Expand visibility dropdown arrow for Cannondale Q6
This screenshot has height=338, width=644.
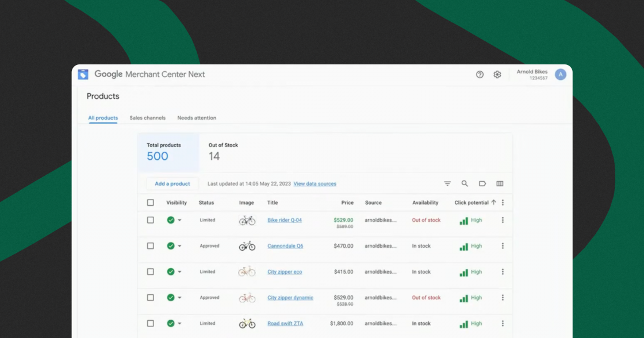click(179, 247)
